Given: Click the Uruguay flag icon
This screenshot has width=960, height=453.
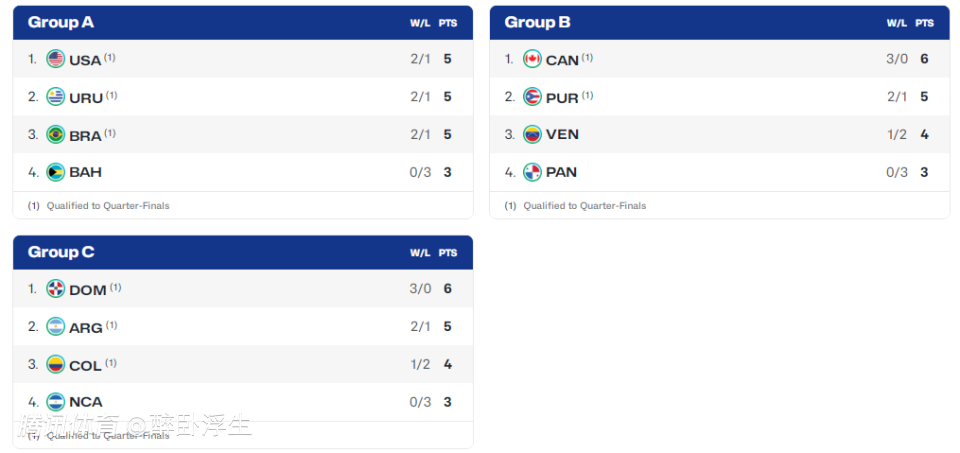Looking at the screenshot, I should (x=56, y=97).
